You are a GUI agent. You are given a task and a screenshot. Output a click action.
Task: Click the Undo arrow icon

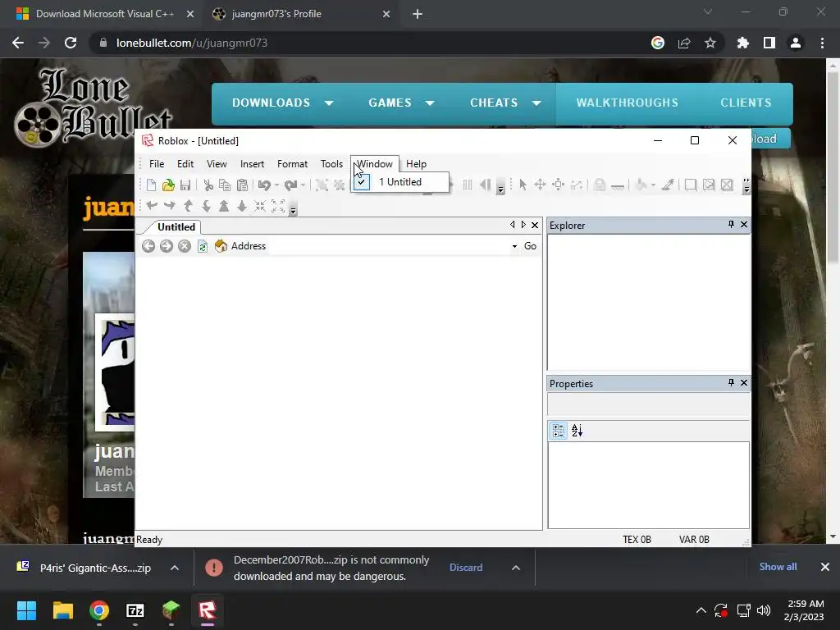[264, 185]
